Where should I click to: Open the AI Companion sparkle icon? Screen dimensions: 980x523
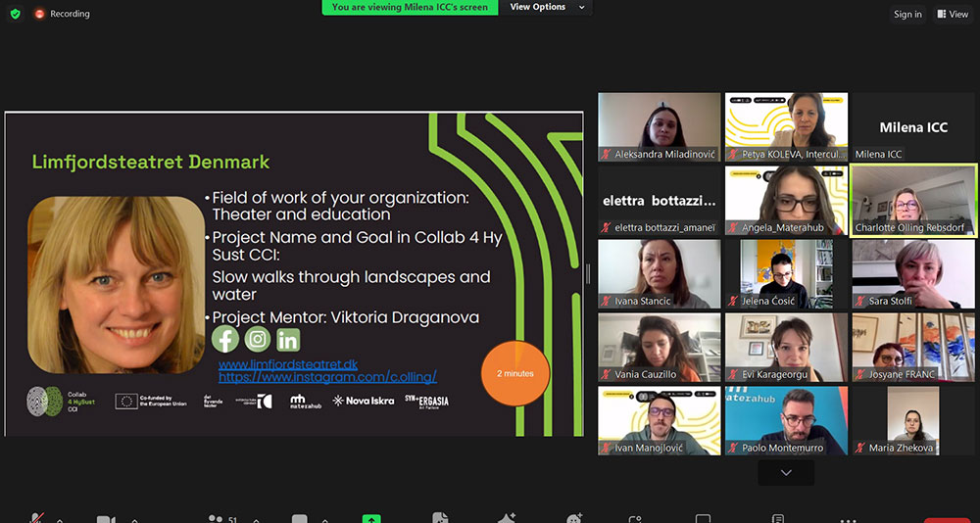point(507,519)
